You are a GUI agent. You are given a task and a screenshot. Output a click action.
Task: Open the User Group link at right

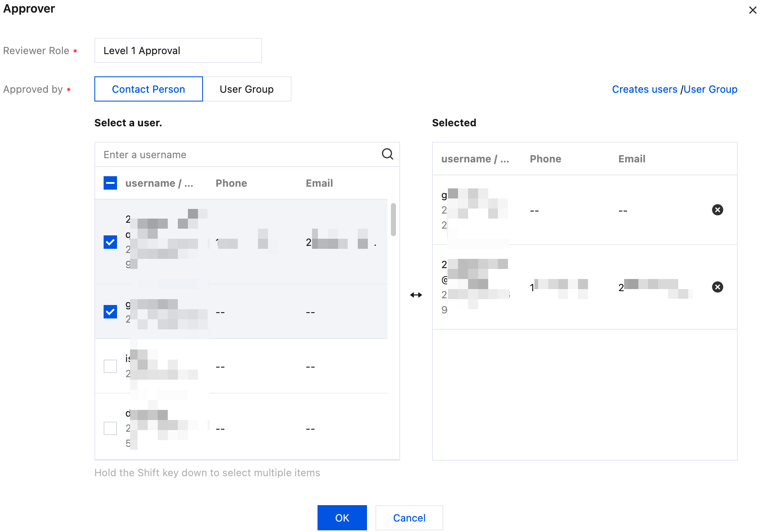(710, 89)
